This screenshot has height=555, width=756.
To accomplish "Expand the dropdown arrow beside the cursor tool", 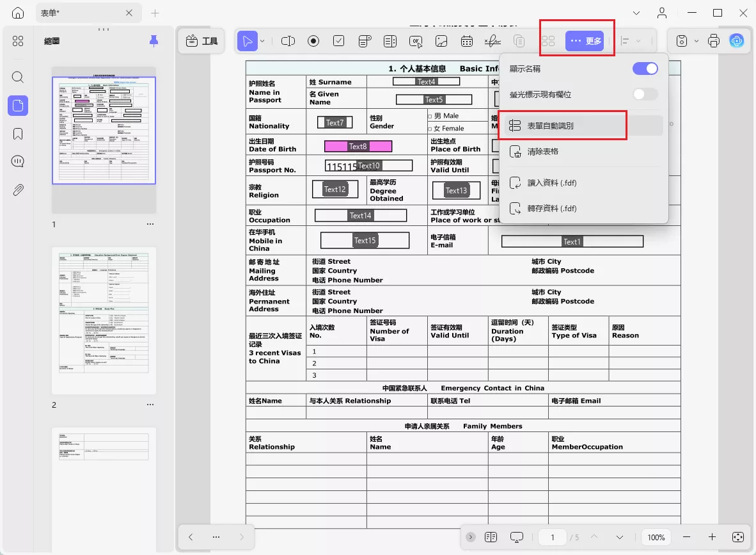I will pos(262,41).
